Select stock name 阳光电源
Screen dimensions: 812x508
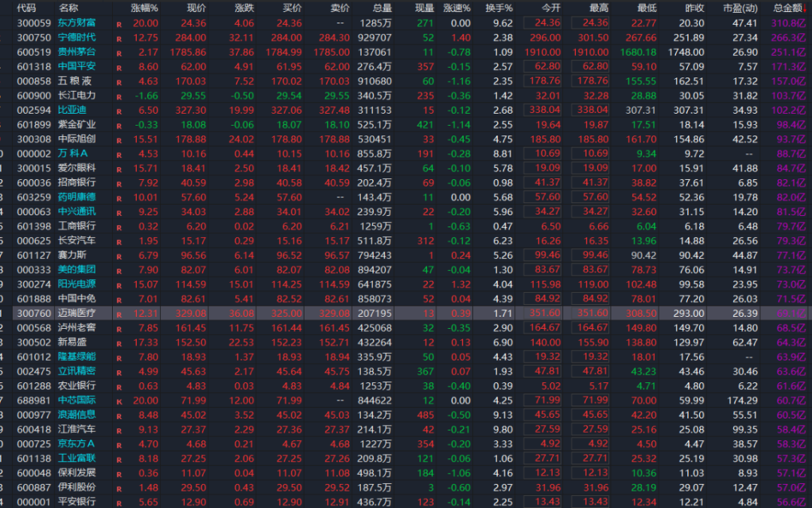pos(77,284)
